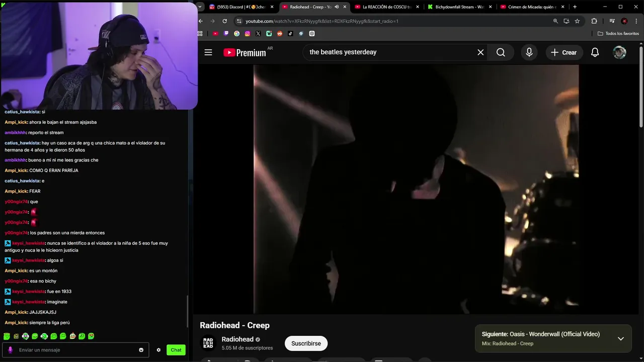Viewport: 644px width, 362px height.
Task: Click the Radiohead Creep video player
Action: coord(416,189)
